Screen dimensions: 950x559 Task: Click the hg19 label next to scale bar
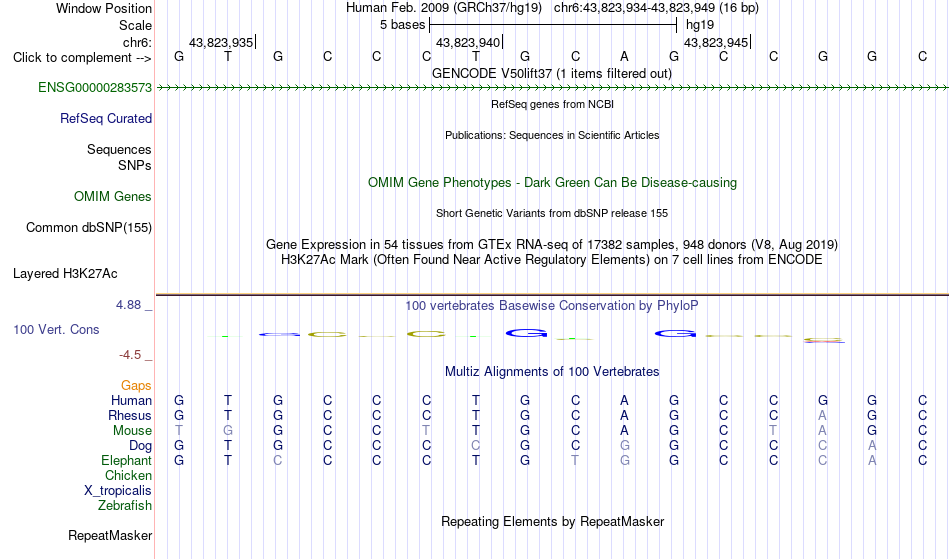pyautogui.click(x=700, y=25)
